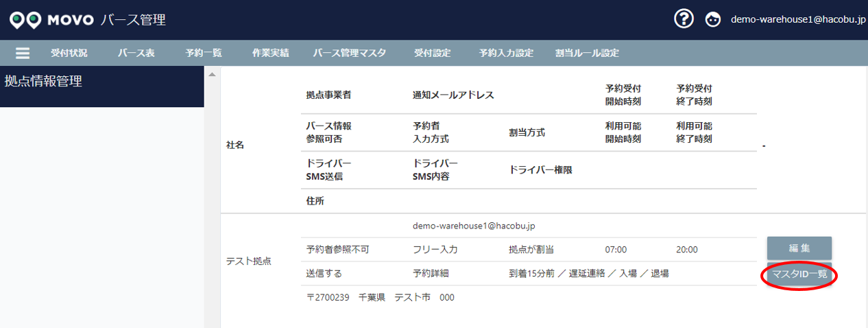Open 予約入力設定 settings
868x328 pixels.
click(x=506, y=54)
